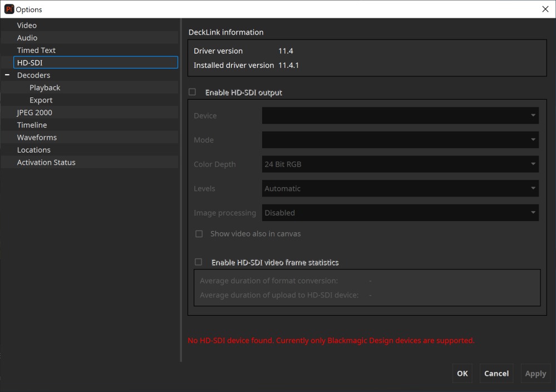The image size is (556, 392).
Task: Expand the Color Depth dropdown
Action: click(400, 164)
